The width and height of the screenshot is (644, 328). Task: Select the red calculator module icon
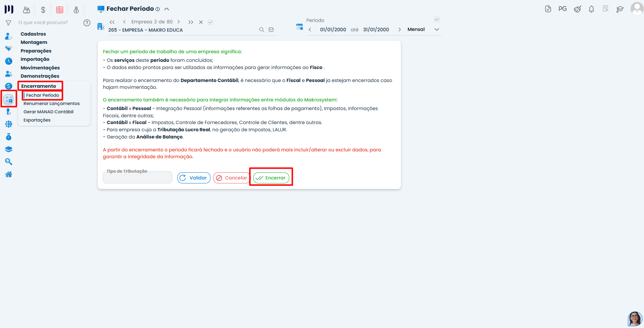60,10
